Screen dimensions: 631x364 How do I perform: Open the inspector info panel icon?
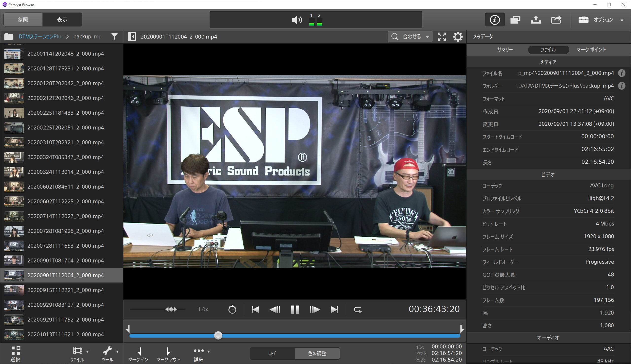495,19
